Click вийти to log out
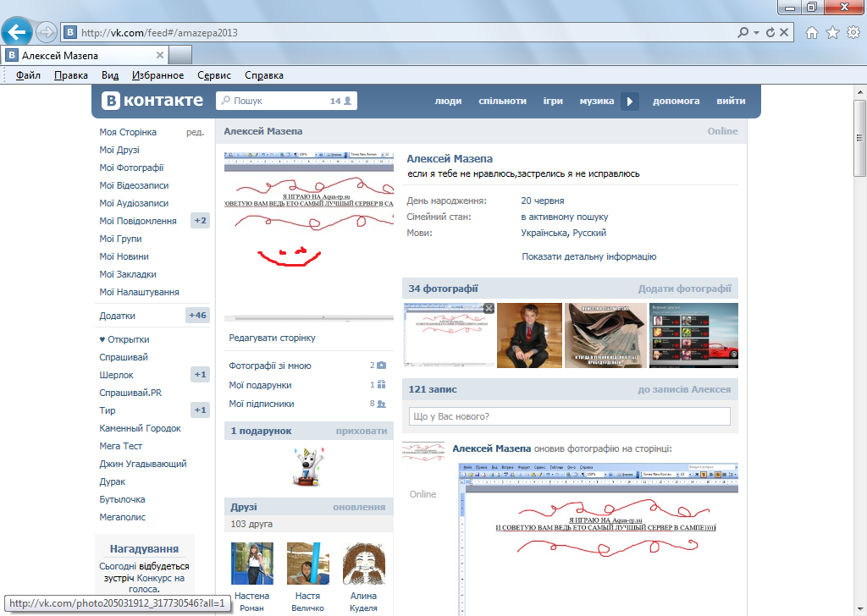The image size is (867, 616). click(731, 101)
